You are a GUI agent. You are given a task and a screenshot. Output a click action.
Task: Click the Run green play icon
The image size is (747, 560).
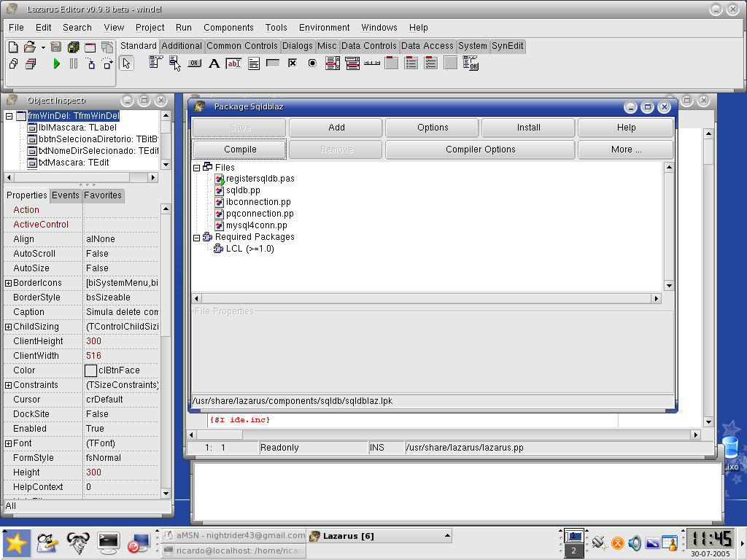[x=57, y=64]
